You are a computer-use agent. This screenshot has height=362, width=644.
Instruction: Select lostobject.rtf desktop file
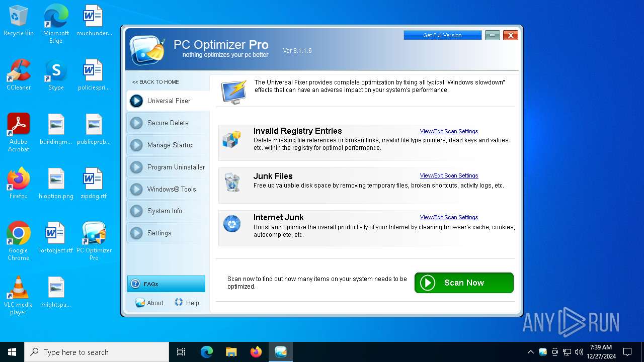[56, 238]
